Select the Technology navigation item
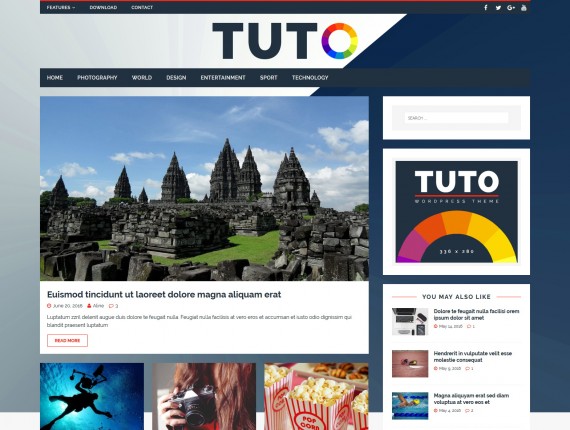Screen dimensions: 570x430 pos(310,78)
